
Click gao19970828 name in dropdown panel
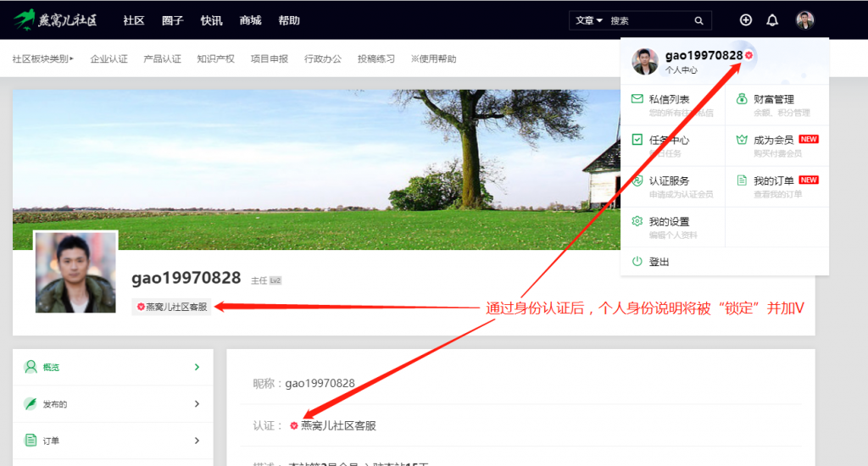coord(704,55)
